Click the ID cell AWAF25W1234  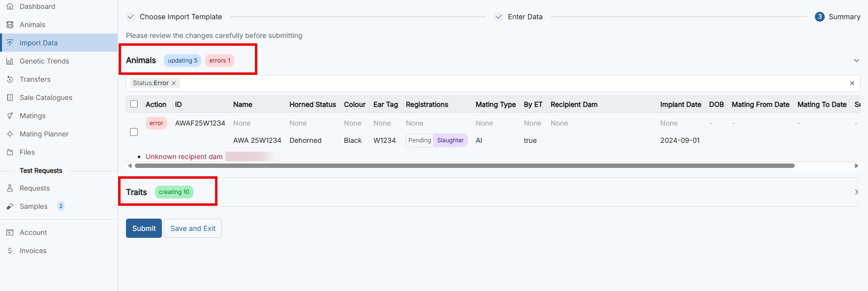tap(200, 123)
